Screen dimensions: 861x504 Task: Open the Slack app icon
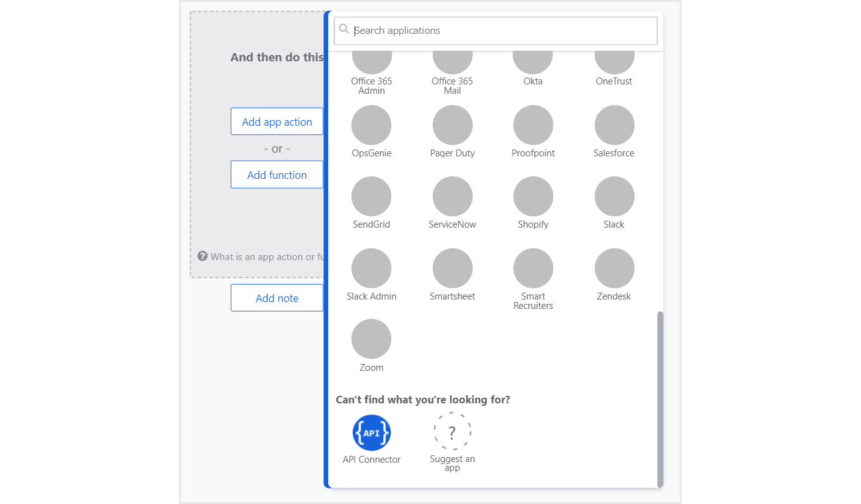tap(614, 196)
